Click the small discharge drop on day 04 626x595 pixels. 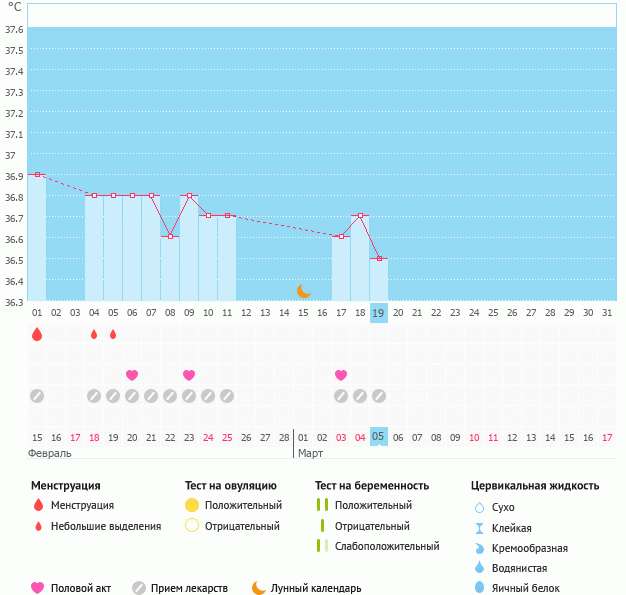[94, 334]
